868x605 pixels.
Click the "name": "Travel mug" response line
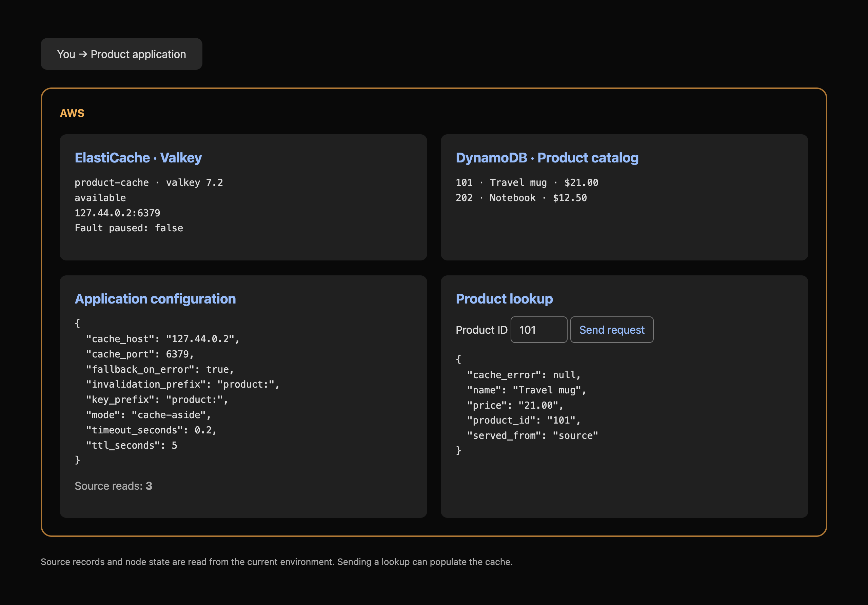point(526,390)
